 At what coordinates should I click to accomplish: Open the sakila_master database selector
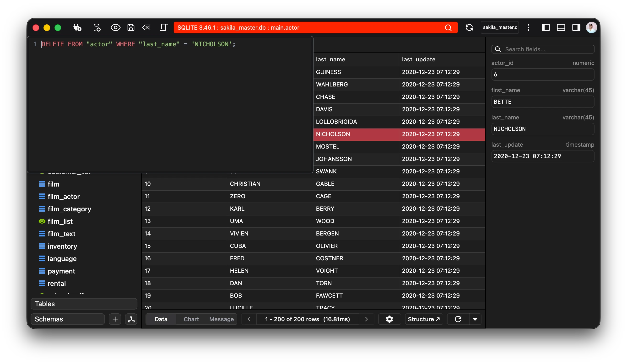click(500, 27)
